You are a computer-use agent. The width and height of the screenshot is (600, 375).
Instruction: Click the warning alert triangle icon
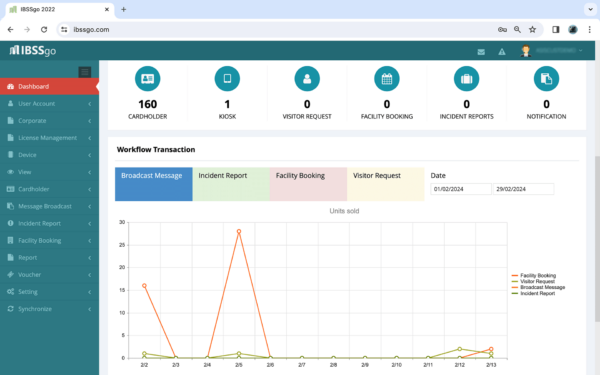coord(502,52)
